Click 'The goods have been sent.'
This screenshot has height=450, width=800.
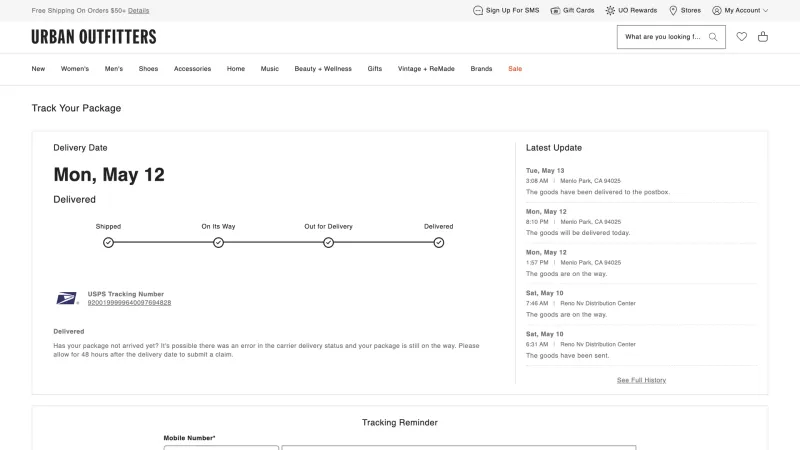[567, 356]
